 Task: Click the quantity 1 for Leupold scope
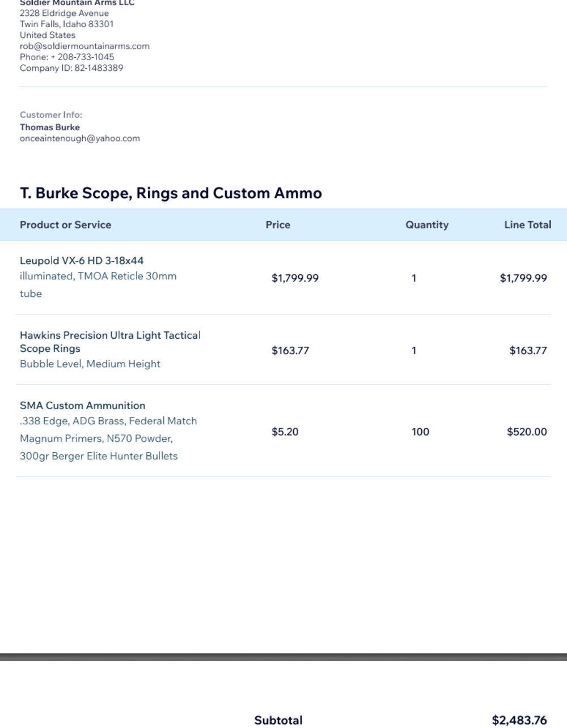pyautogui.click(x=414, y=278)
